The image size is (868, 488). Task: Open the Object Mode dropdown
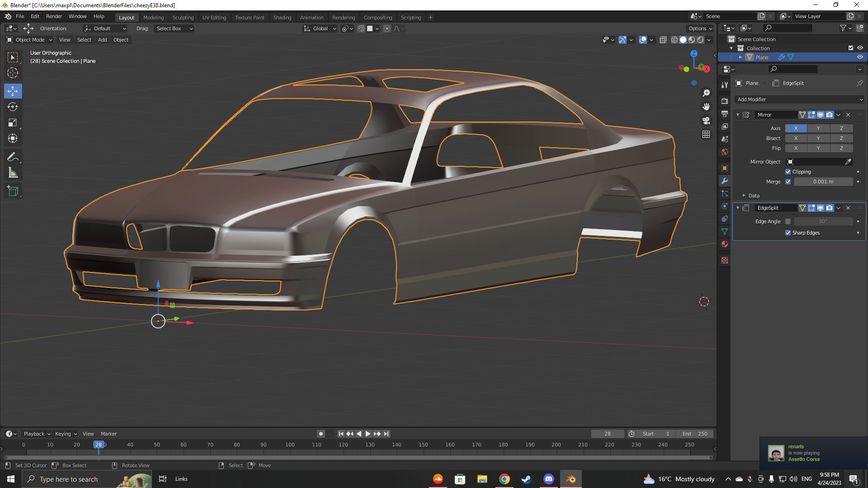click(x=30, y=40)
